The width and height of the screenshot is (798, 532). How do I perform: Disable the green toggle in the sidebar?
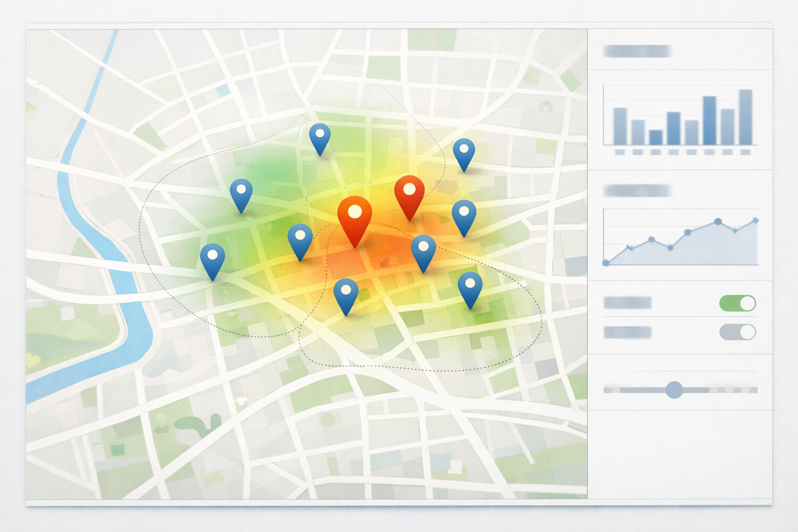tap(738, 303)
